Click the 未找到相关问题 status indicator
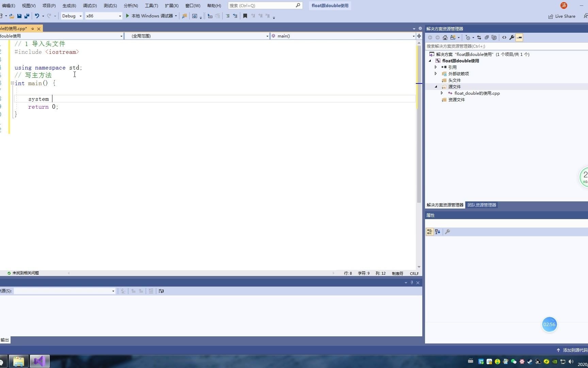The height and width of the screenshot is (368, 588). click(23, 273)
